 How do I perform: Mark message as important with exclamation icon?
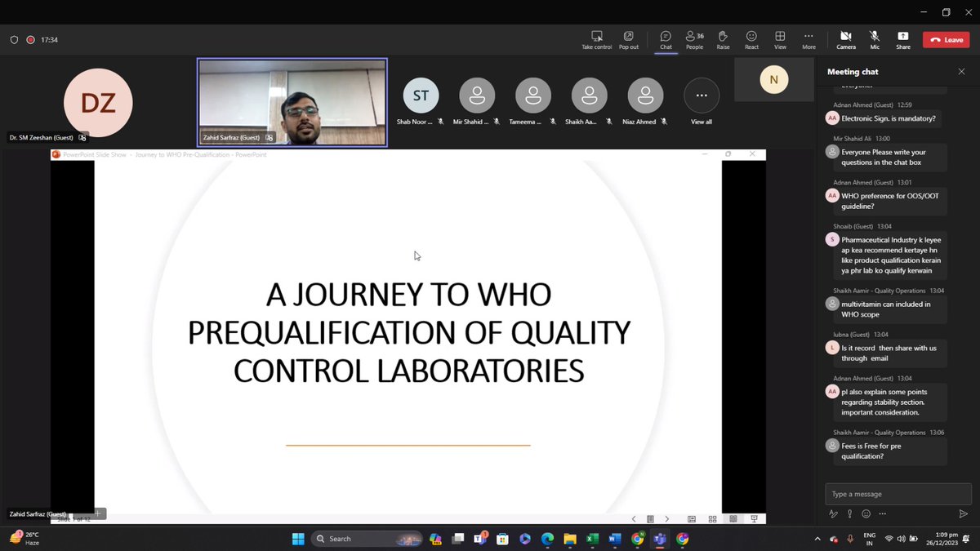850,513
